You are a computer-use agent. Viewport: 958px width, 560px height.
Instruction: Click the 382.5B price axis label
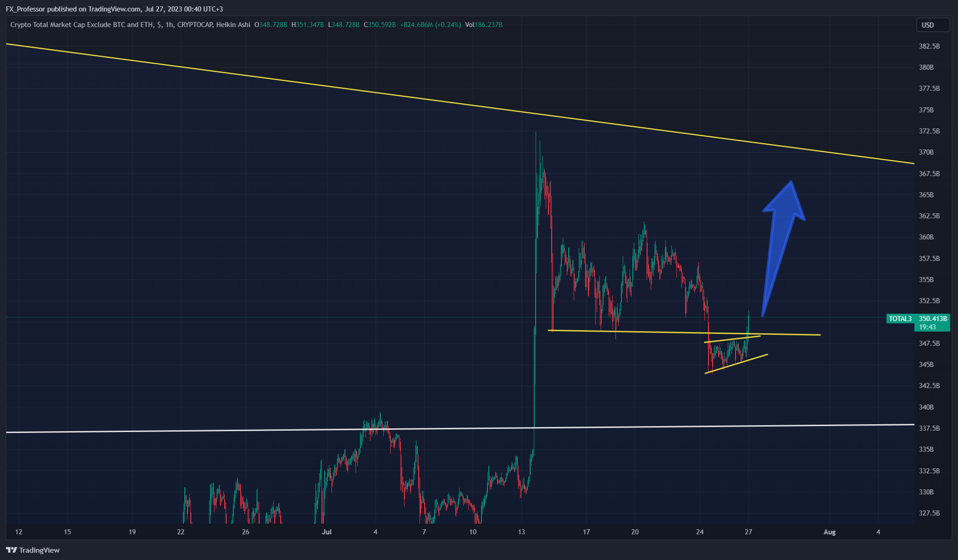(x=929, y=46)
